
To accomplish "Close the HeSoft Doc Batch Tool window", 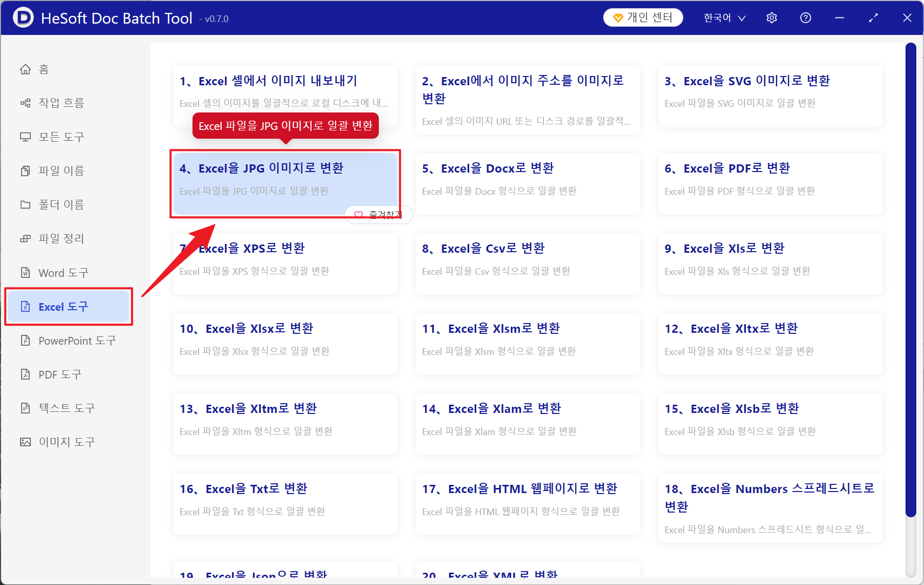I will click(907, 18).
